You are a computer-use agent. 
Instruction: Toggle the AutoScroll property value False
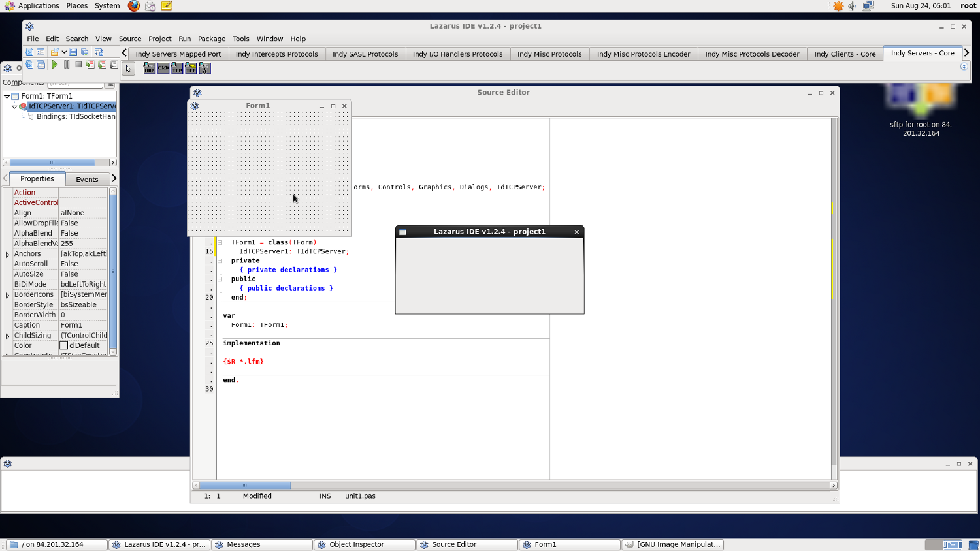pos(83,264)
